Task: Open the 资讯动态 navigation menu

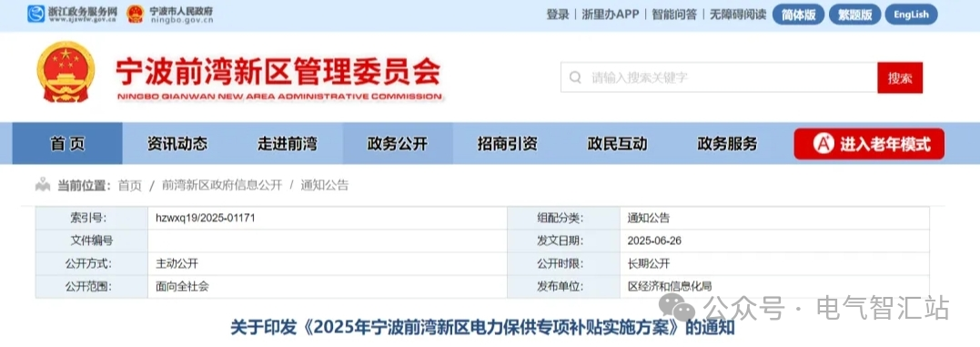Action: (177, 144)
